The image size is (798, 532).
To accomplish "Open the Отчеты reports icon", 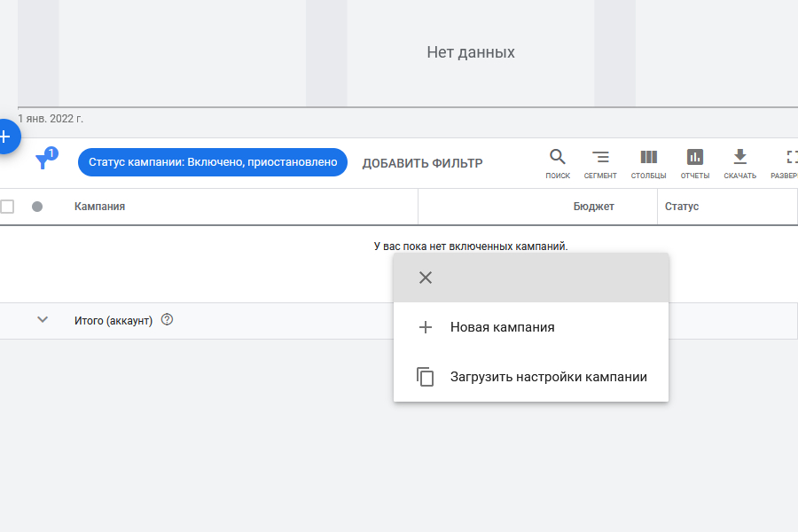I will 694,162.
